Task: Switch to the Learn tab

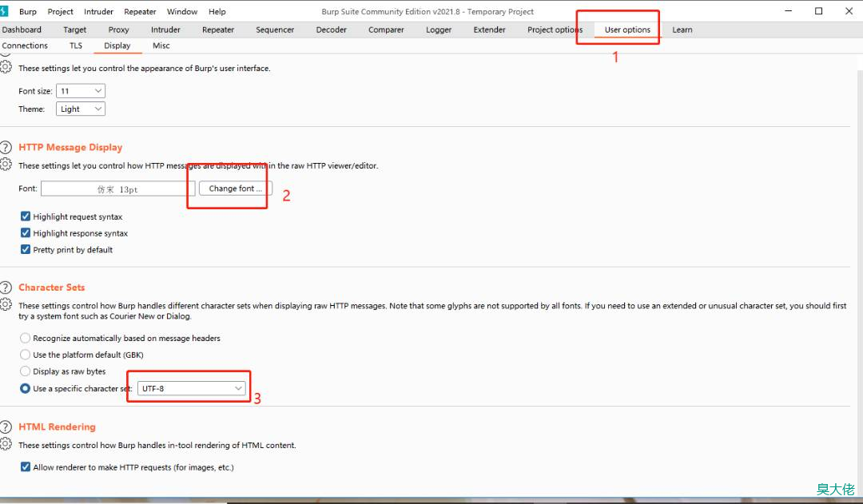Action: pos(682,30)
